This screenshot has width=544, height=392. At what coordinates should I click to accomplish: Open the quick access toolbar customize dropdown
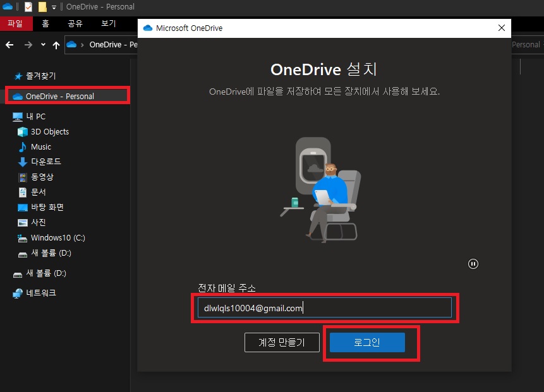point(54,7)
